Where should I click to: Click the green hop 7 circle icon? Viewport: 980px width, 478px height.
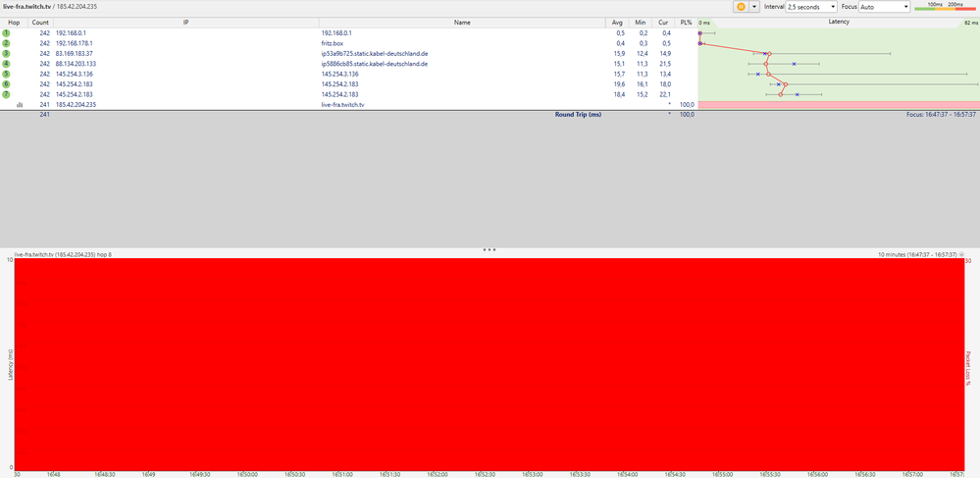[x=6, y=94]
